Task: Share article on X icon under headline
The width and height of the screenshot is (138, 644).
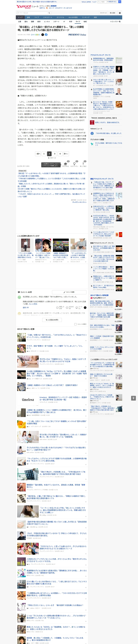Action: coord(43,35)
